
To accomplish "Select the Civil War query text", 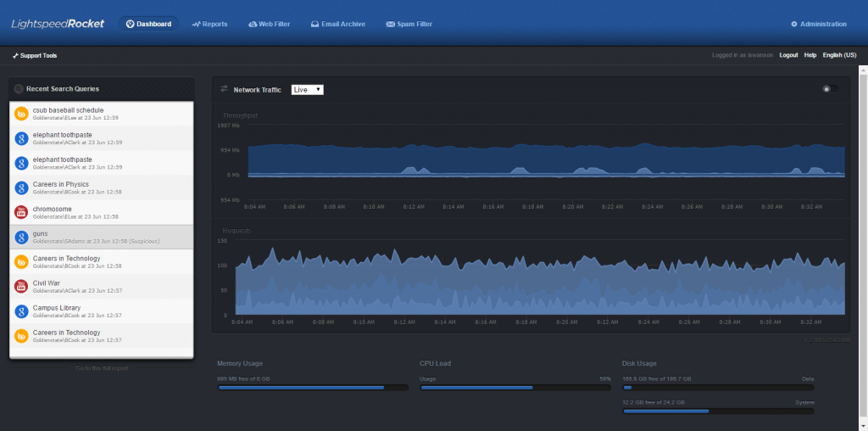I will (x=46, y=283).
